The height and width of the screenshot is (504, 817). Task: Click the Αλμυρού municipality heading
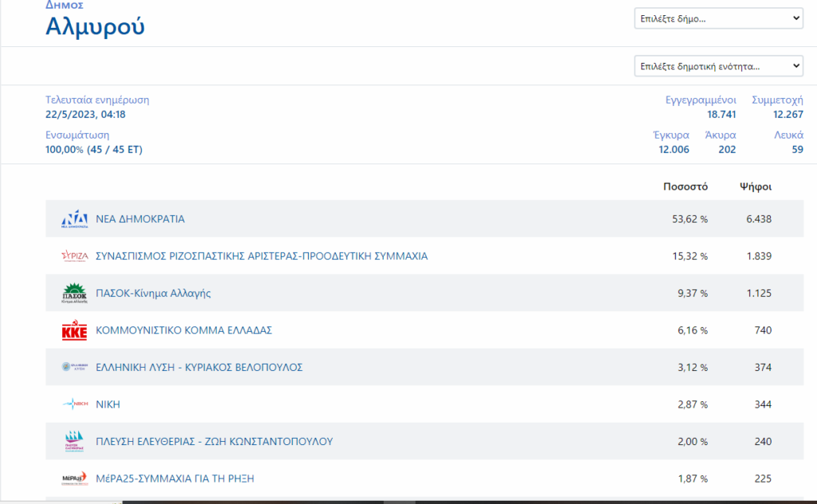[95, 27]
